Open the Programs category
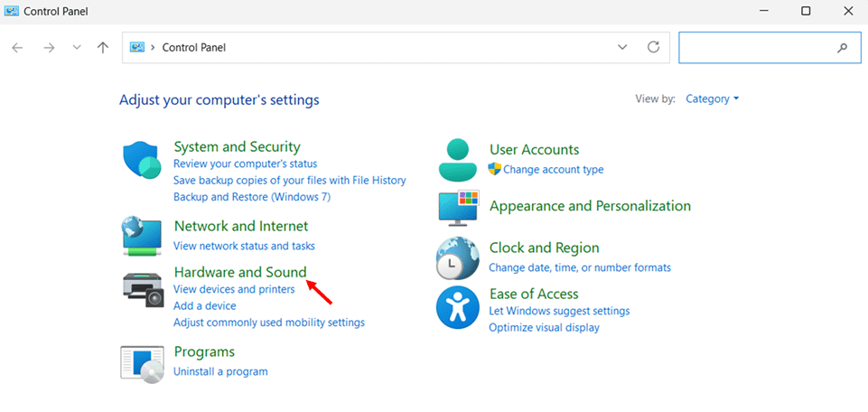 coord(204,351)
